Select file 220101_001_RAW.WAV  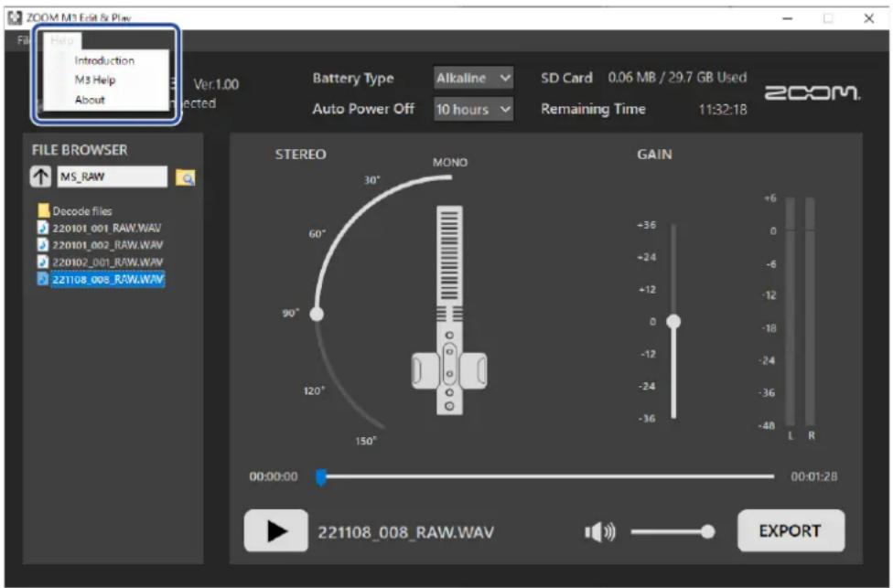(100, 229)
